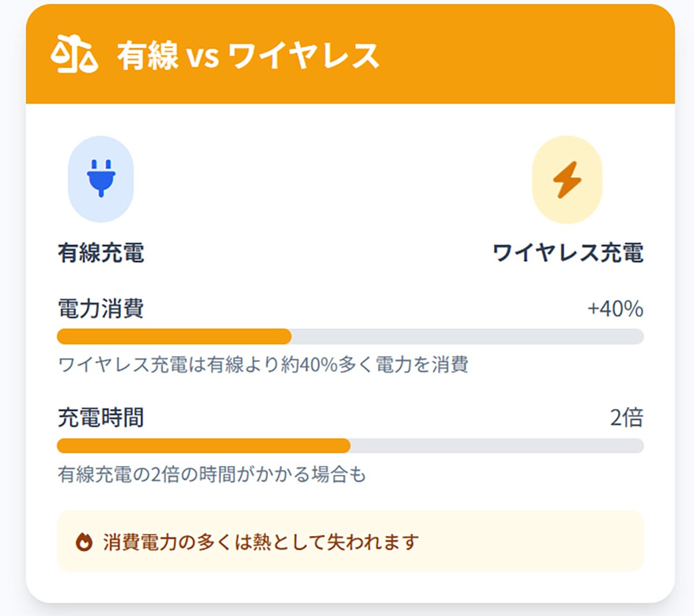Click the orange filled part of 電力消費 bar
The image size is (694, 616).
pos(173,337)
